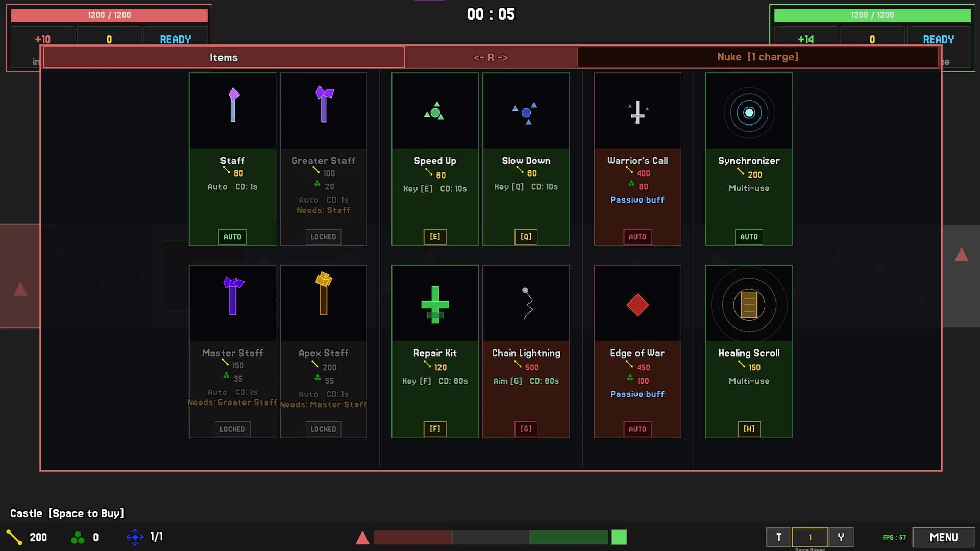The width and height of the screenshot is (980, 551).
Task: Click the battlefield balance progress bar
Action: pos(491,537)
